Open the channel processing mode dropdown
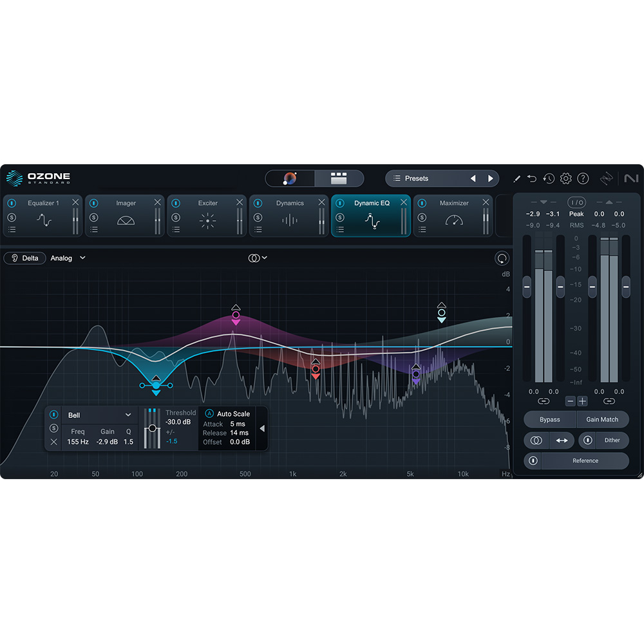Image resolution: width=644 pixels, height=644 pixels. 258,258
